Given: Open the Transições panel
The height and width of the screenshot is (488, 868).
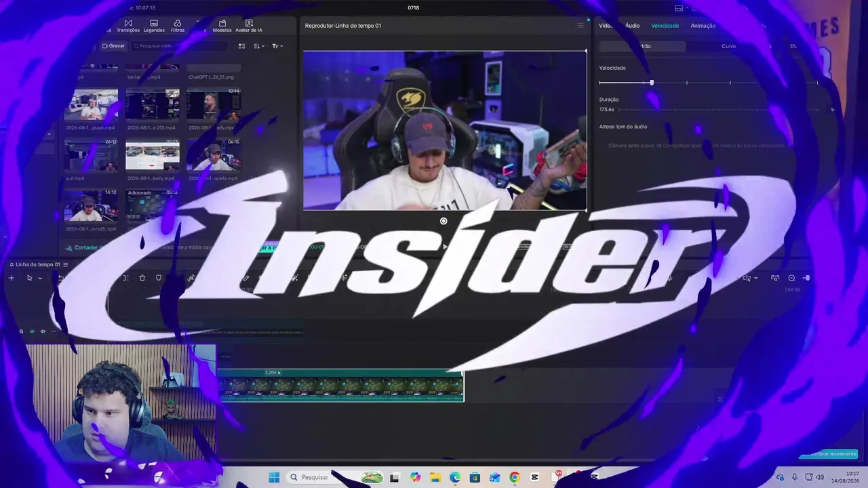Looking at the screenshot, I should click(128, 26).
